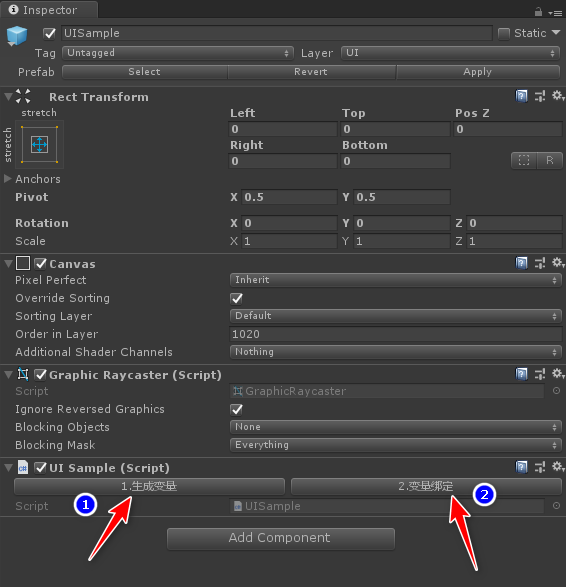
Task: Toggle the Static checkbox
Action: (x=504, y=34)
